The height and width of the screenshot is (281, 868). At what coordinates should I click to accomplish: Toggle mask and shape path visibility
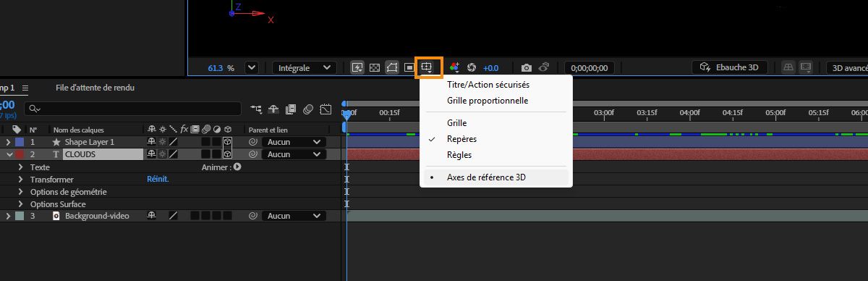click(392, 67)
